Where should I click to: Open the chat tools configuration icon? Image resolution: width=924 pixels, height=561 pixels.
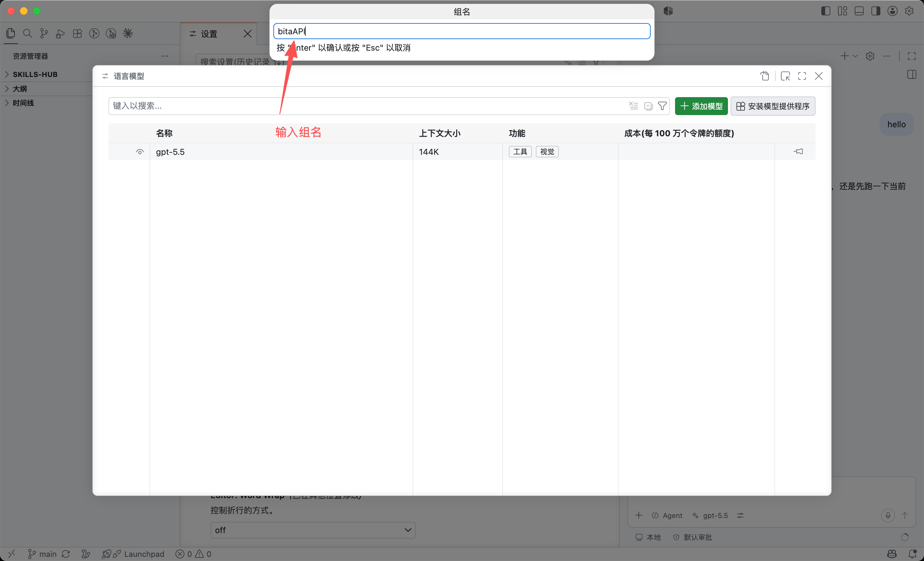click(740, 515)
